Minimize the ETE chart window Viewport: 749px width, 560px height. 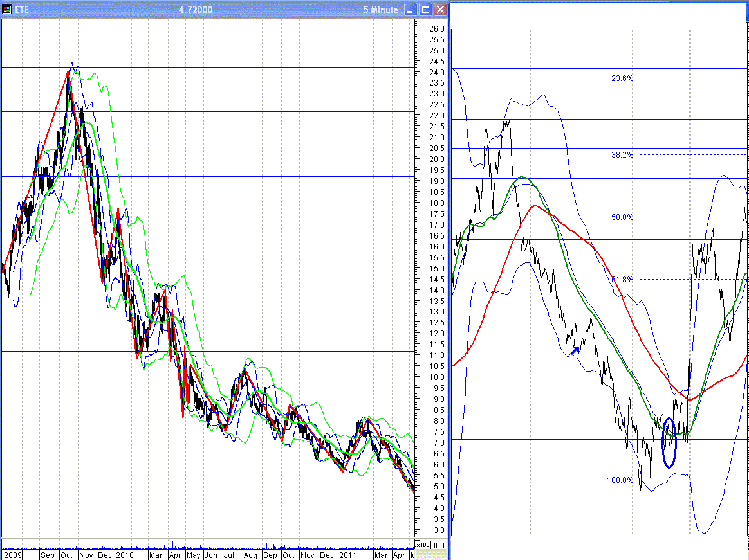(x=411, y=10)
